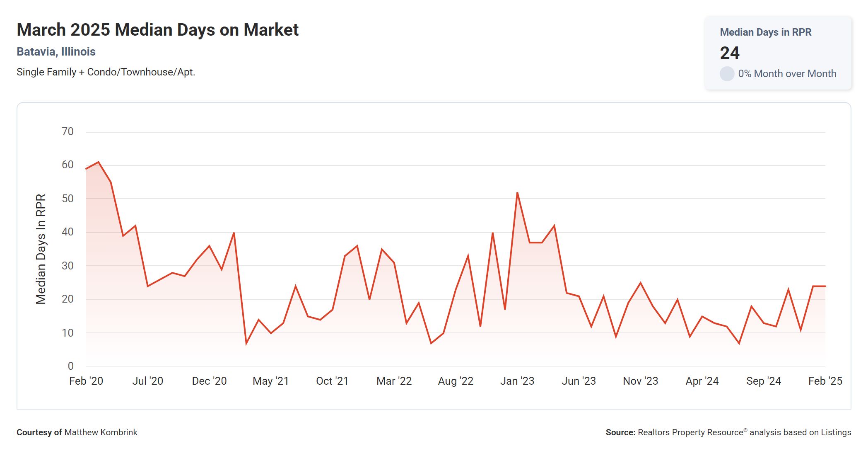Select the Jul '20 x-axis label
Viewport: 868px width, 456px height.
point(147,381)
